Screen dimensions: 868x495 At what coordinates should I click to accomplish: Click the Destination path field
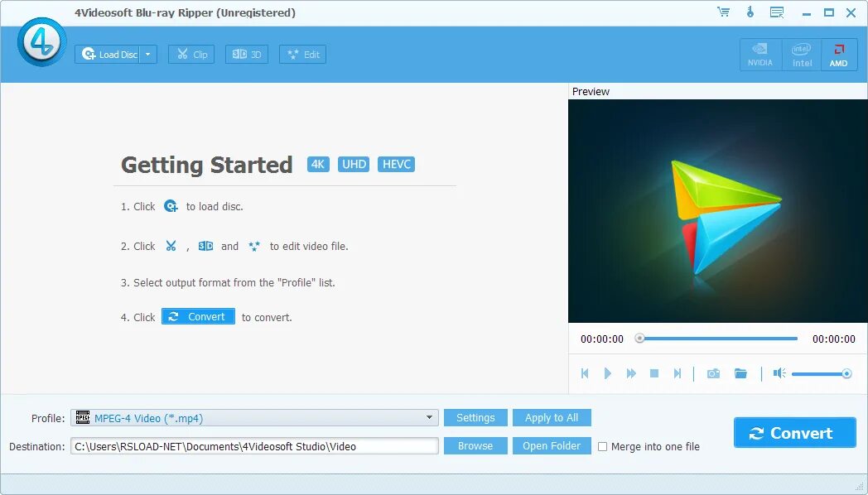(x=254, y=445)
